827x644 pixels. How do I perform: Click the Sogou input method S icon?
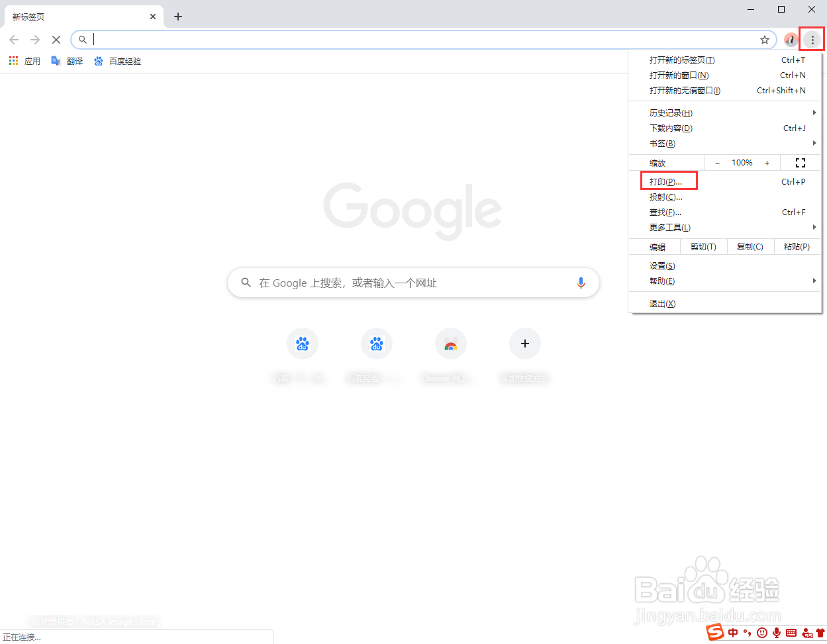[715, 633]
